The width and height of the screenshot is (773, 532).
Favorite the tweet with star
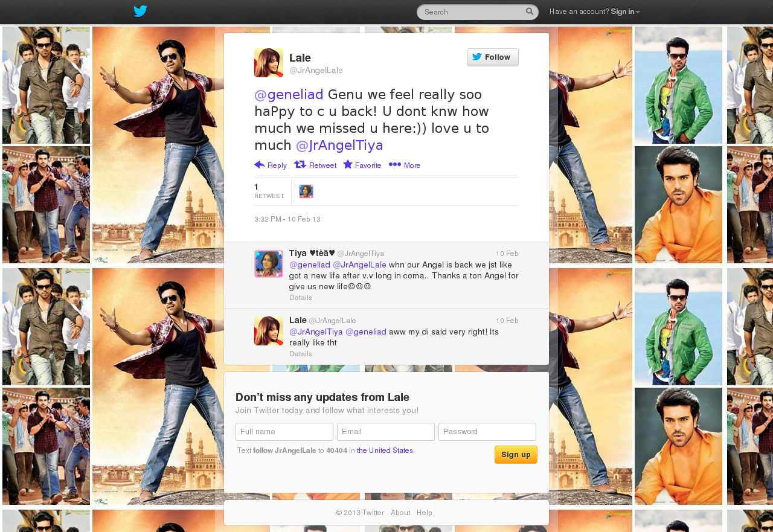tap(362, 165)
